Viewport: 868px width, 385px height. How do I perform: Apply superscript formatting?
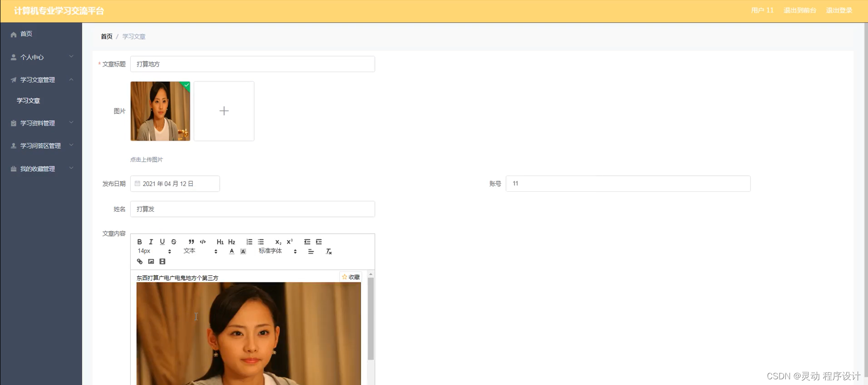tap(290, 242)
